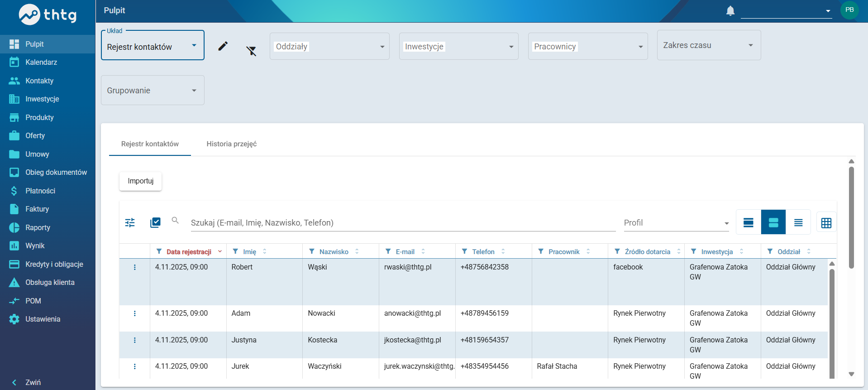The width and height of the screenshot is (868, 390).
Task: Switch to the compact row density view
Action: tap(749, 222)
